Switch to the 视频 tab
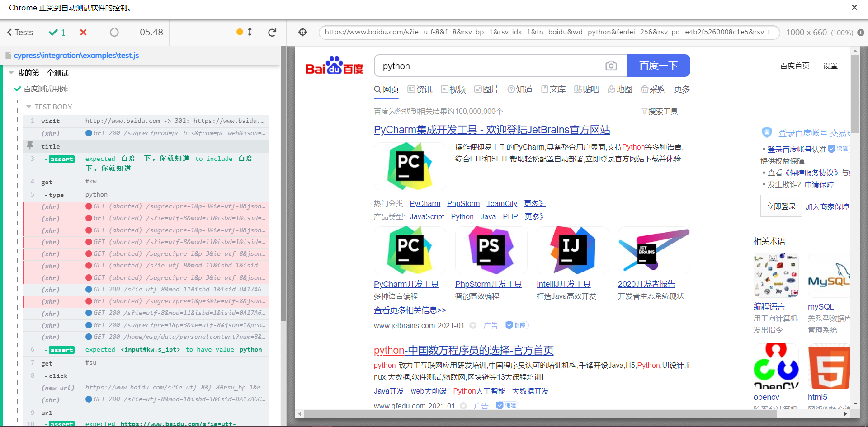 coord(453,89)
